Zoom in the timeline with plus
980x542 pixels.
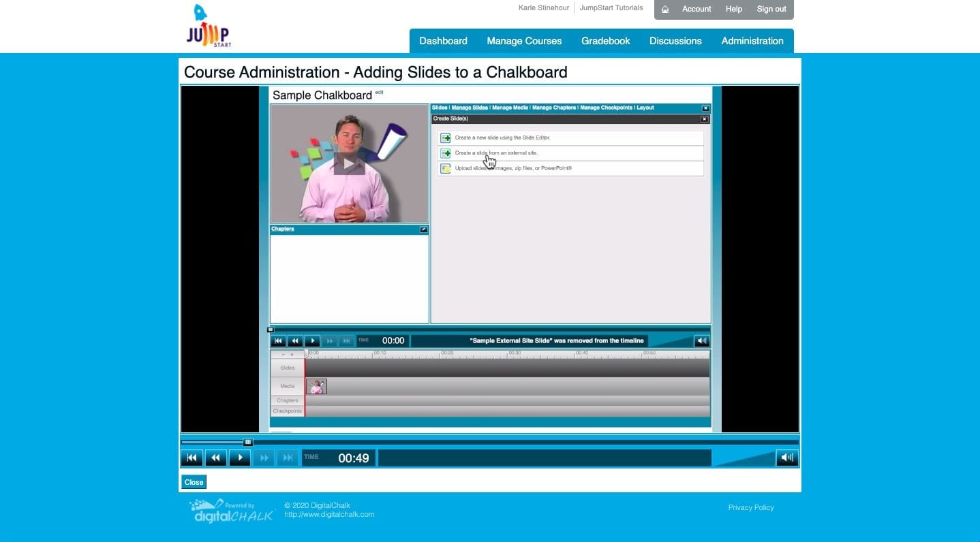[292, 355]
